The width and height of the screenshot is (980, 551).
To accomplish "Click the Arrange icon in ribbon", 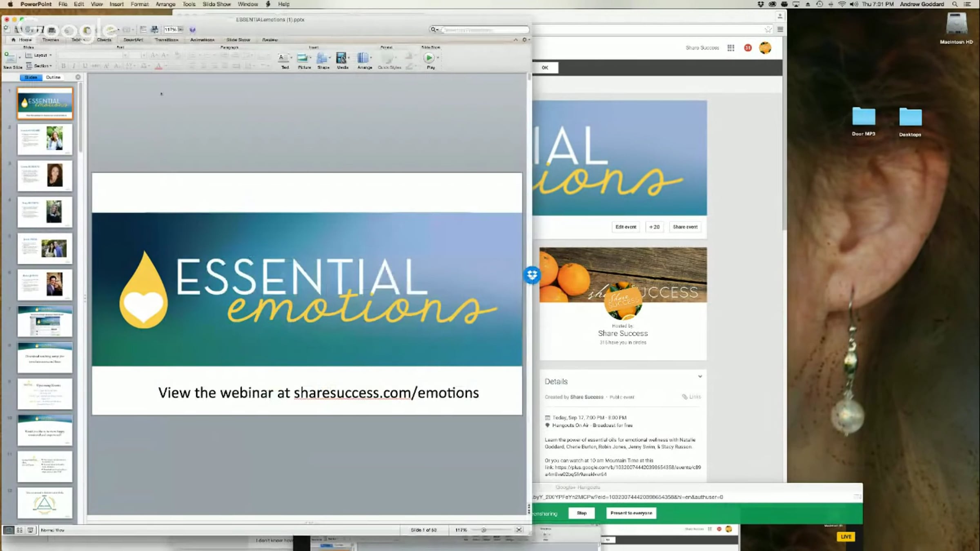I will [363, 58].
